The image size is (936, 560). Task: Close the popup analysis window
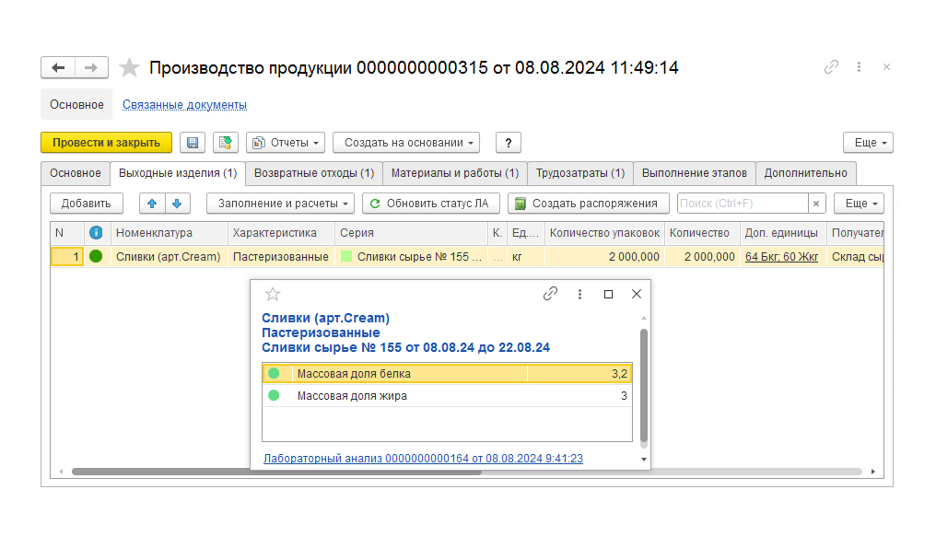coord(637,294)
